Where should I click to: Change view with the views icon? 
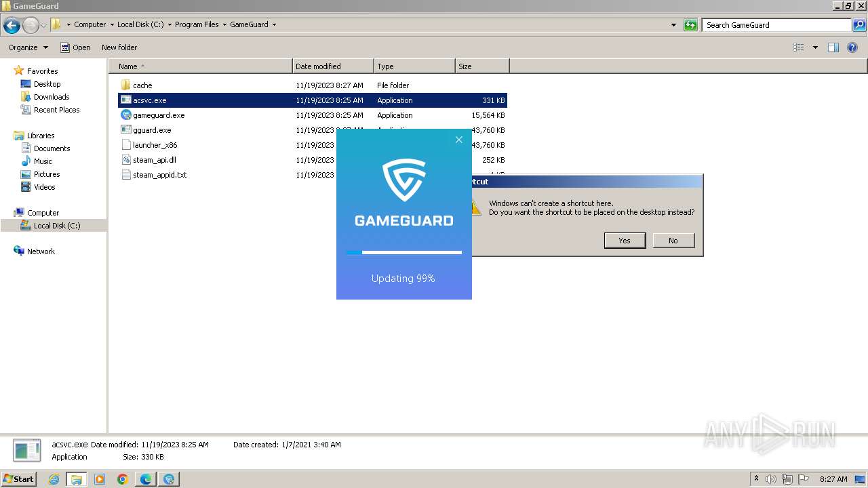coord(799,47)
